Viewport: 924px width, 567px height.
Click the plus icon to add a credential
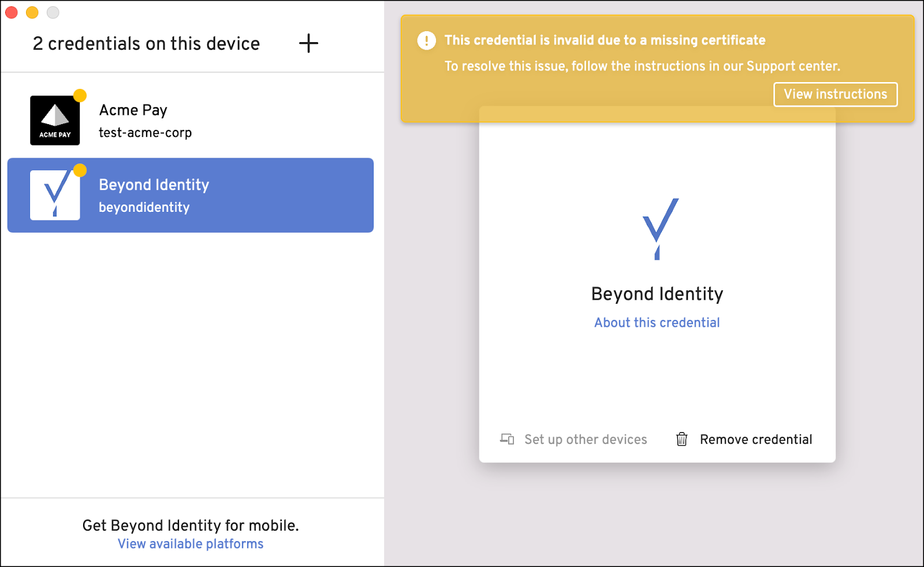308,43
